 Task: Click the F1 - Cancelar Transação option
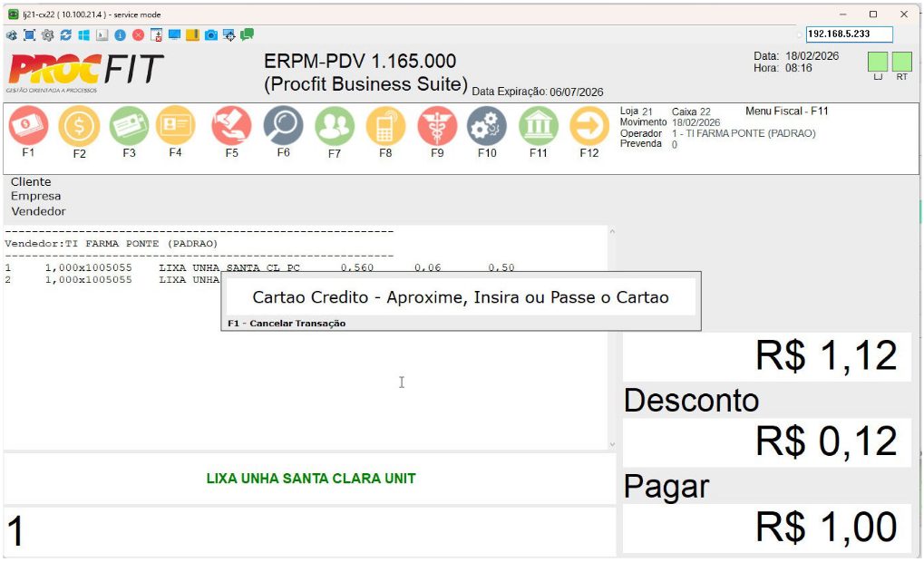287,324
